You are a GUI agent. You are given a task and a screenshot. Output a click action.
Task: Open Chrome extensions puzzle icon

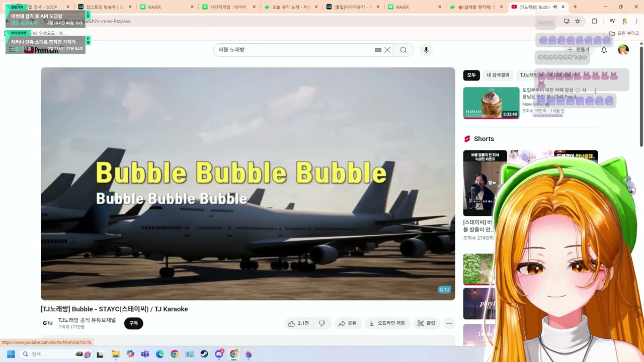click(594, 21)
